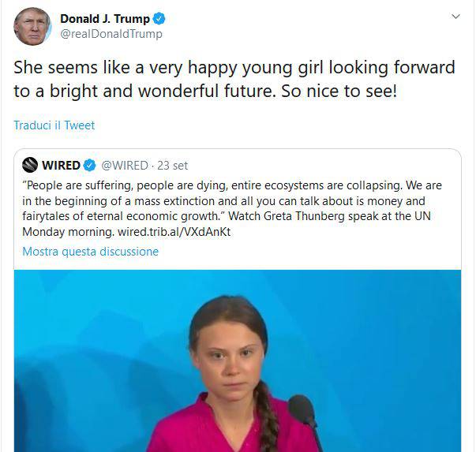Open quoted text starting 'People are suffering'
This screenshot has width=476, height=452.
232,209
